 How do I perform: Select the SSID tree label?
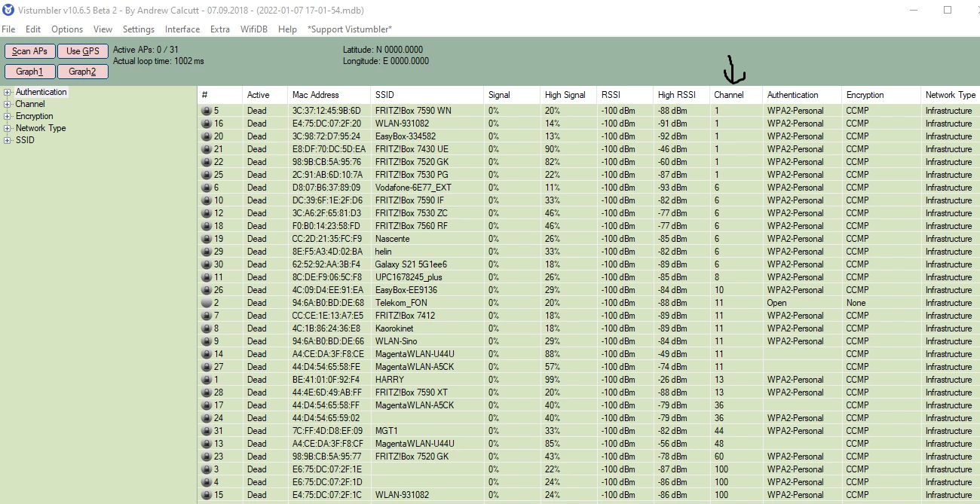(x=25, y=140)
